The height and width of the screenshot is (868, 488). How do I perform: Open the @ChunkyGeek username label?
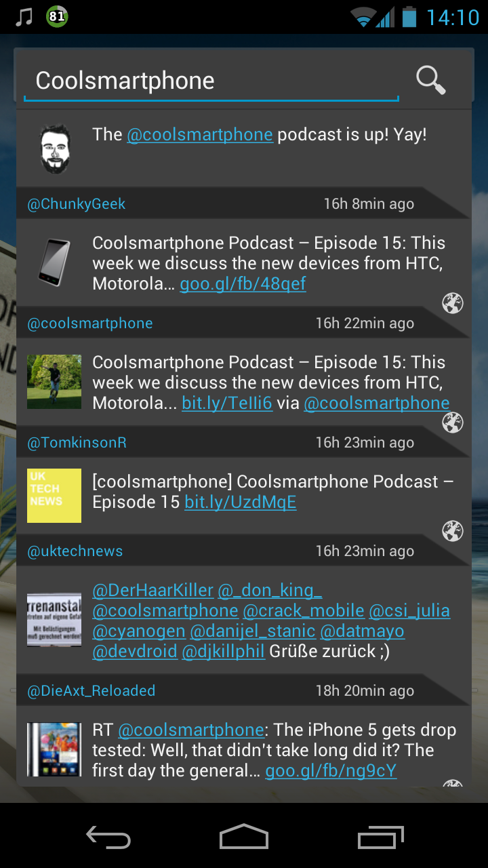pos(76,204)
